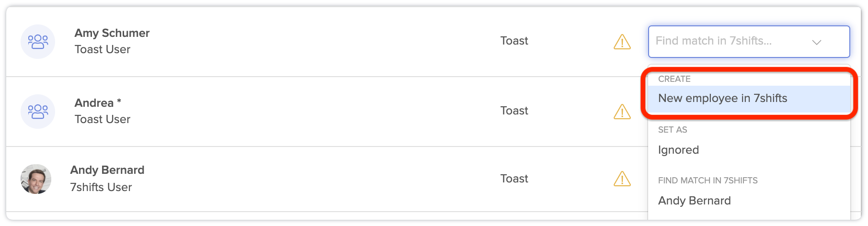
Task: Click Andy Bernard's profile photo
Action: (x=36, y=179)
